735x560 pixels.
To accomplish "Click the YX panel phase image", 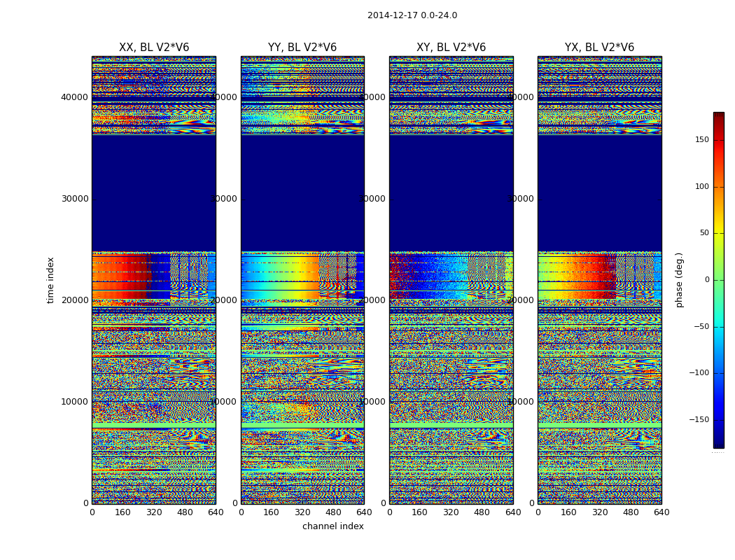I will click(x=599, y=280).
